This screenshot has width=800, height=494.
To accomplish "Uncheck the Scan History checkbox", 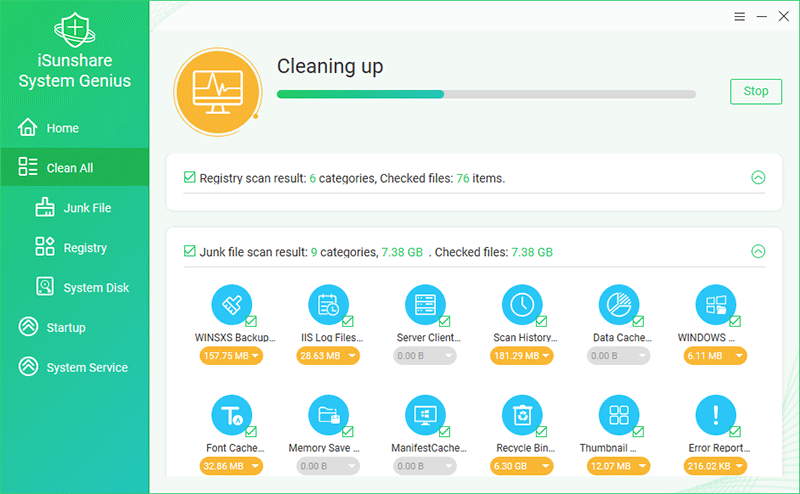I will 541,321.
